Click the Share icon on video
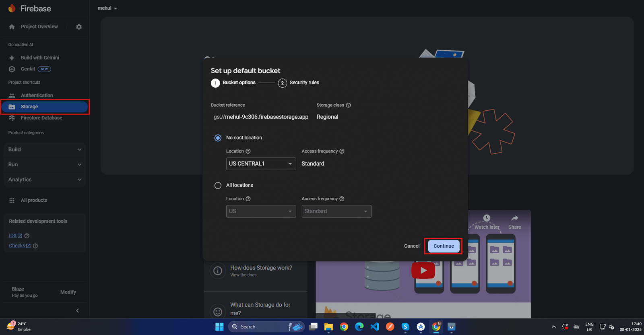This screenshot has width=644, height=335. point(514,218)
